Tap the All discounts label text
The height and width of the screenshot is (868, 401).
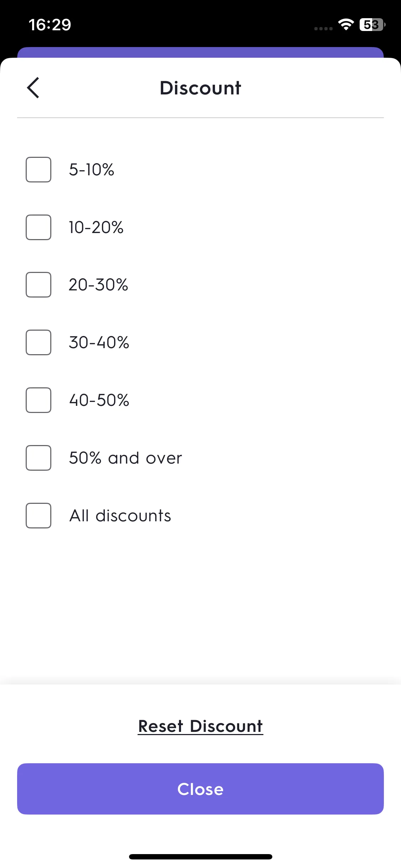coord(120,516)
